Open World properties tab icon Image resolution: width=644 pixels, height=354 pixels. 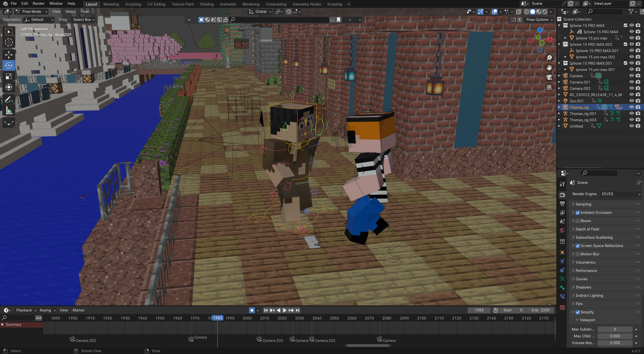coord(562,230)
